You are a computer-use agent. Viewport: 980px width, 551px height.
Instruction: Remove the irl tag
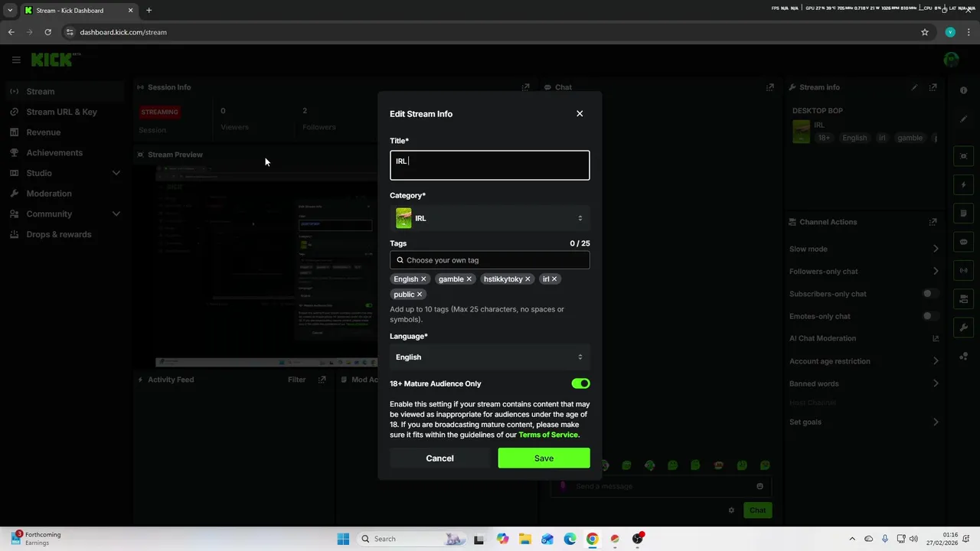tap(554, 279)
